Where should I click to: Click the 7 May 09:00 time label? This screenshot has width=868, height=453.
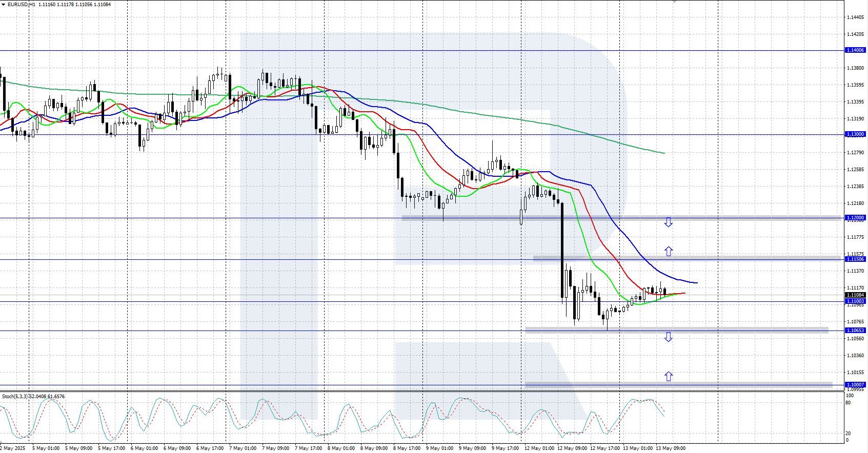click(275, 448)
